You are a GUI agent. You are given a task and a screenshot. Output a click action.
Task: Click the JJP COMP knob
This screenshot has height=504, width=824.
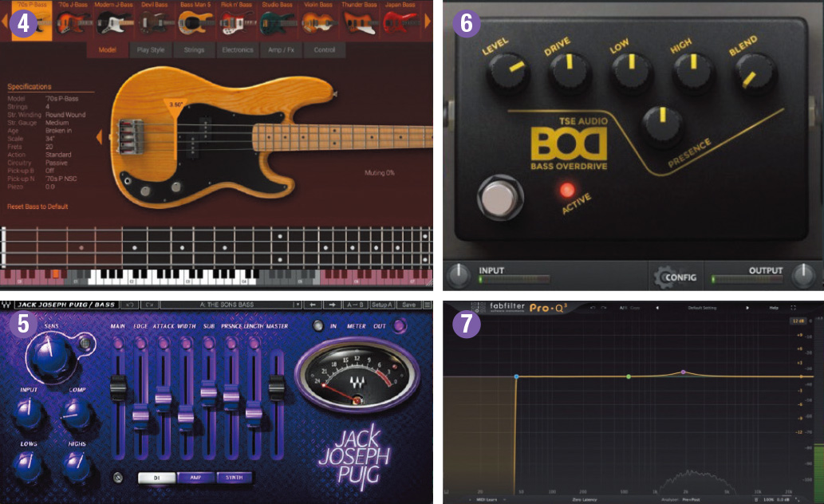[x=77, y=412]
